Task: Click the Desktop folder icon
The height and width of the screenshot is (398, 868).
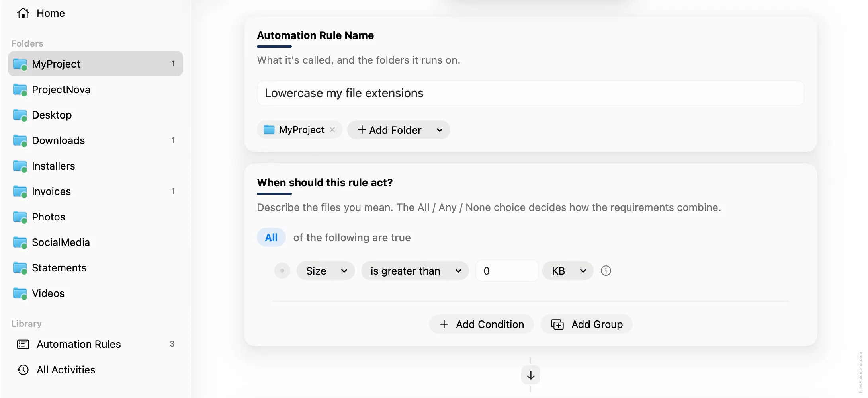Action: click(x=20, y=115)
